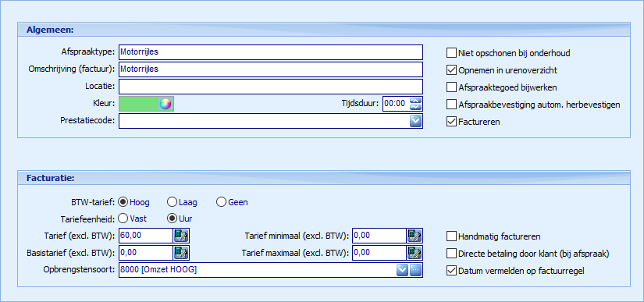Screen dimensions: 644x302
Task: Click the ellipsis browse button beside Opbrengstensoort
Action: pyautogui.click(x=416, y=270)
